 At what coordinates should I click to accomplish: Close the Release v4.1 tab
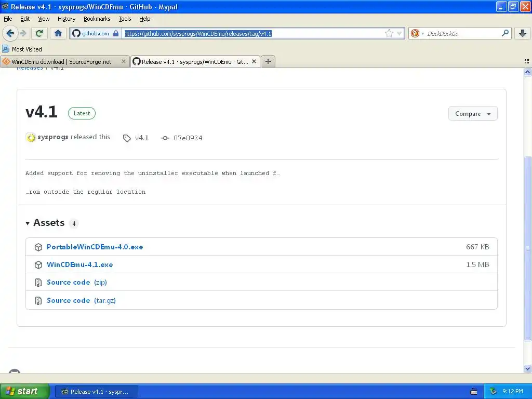point(254,61)
